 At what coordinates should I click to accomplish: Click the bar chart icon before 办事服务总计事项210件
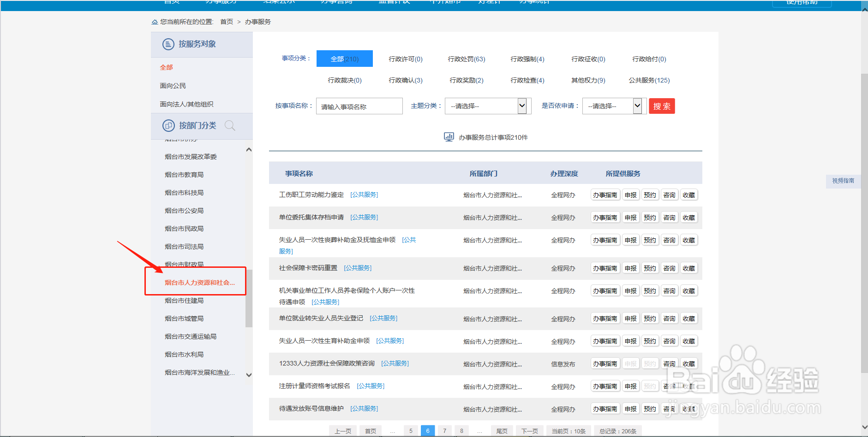(x=448, y=136)
